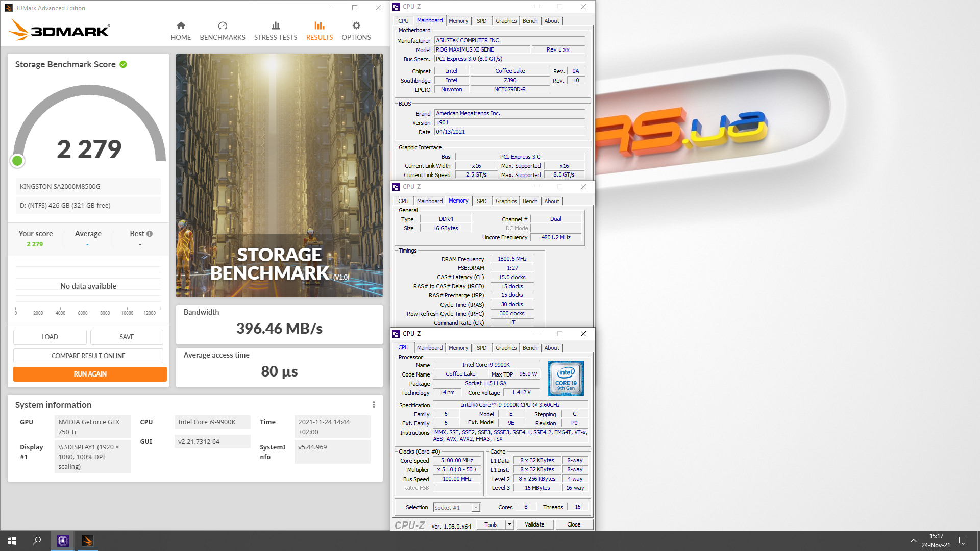Viewport: 980px width, 551px height.
Task: Click the BIOS version 1901 field
Action: pyautogui.click(x=509, y=123)
